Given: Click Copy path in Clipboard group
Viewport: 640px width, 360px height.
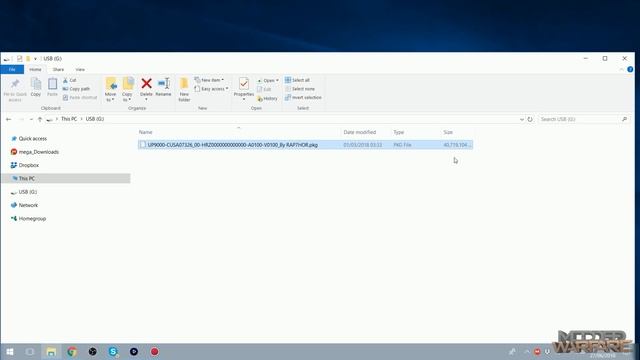Looking at the screenshot, I should coord(76,89).
